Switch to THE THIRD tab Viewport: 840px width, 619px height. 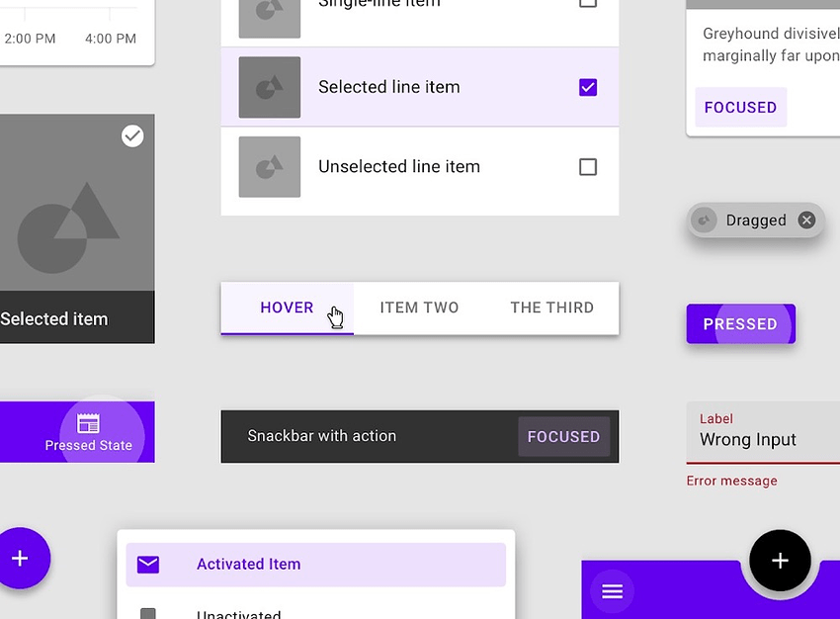[x=552, y=309]
